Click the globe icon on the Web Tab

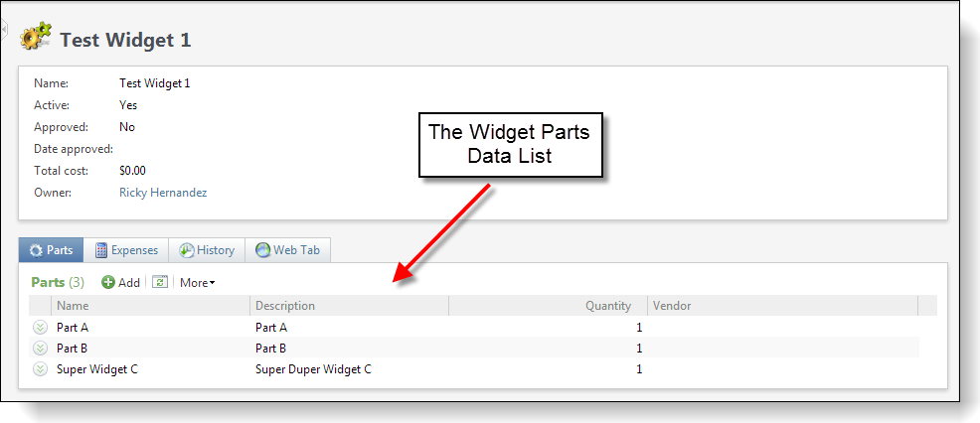click(x=263, y=250)
